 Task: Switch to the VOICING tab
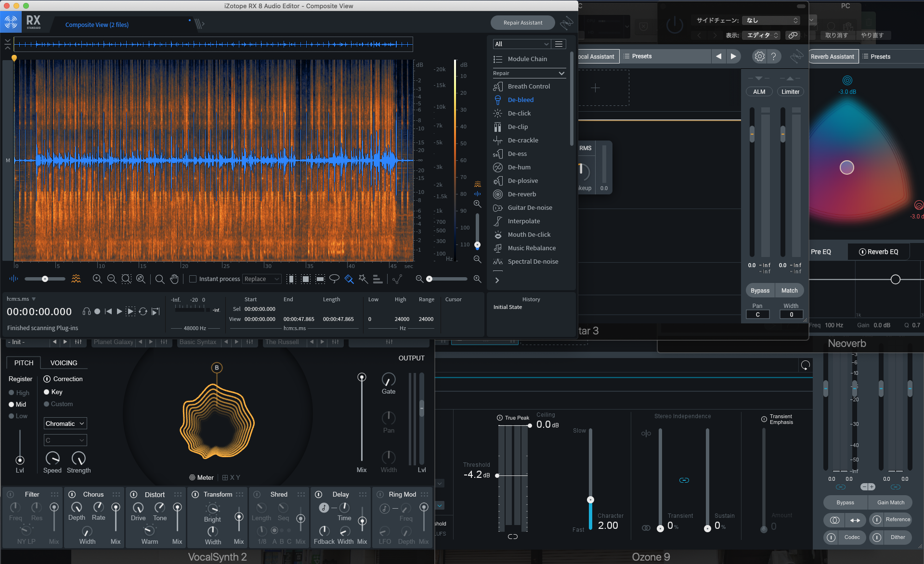[64, 363]
